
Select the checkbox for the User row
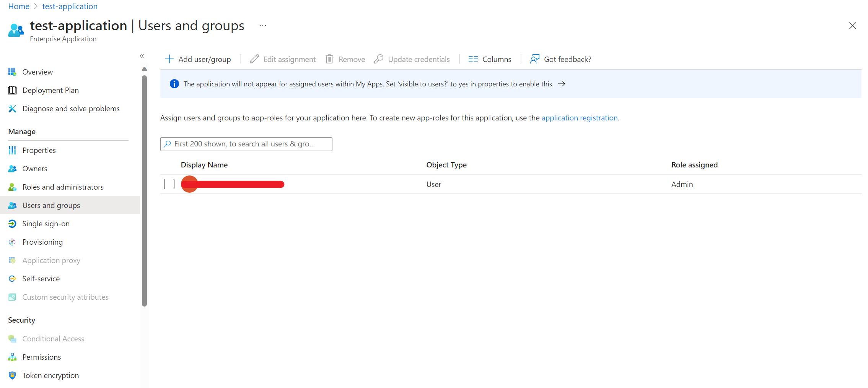click(169, 184)
